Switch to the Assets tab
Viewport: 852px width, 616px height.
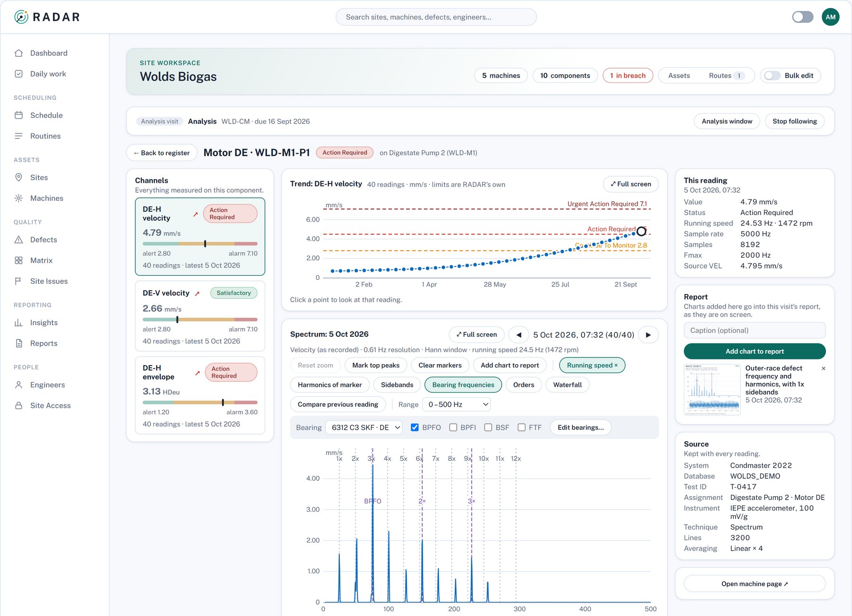pos(679,76)
